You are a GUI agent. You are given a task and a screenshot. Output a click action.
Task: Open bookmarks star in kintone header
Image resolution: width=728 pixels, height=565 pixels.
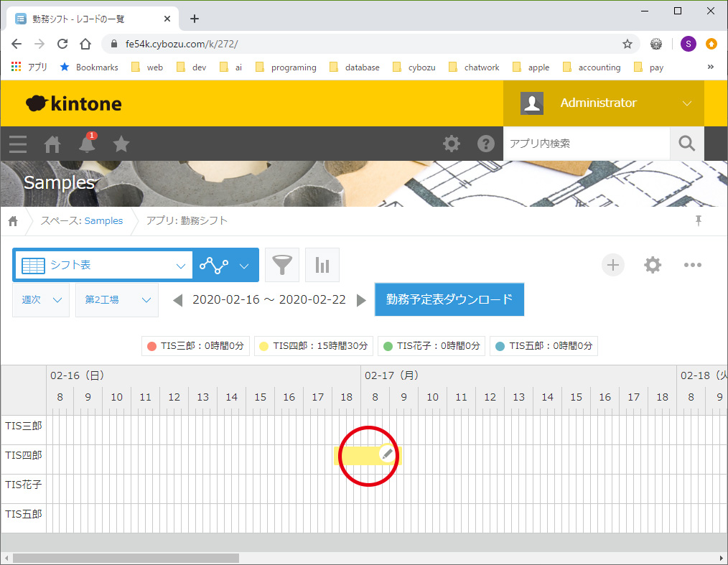(121, 144)
